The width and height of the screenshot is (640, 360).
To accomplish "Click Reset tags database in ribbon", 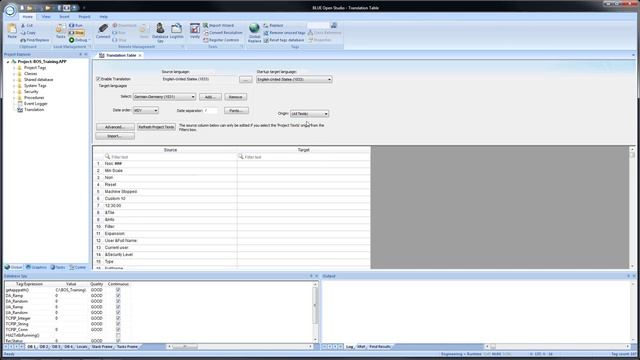I will pos(284,40).
